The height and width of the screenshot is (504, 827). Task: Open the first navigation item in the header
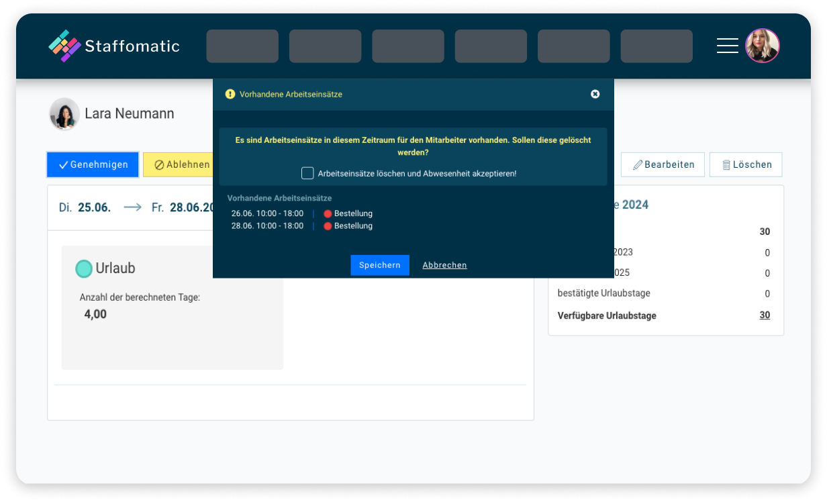click(242, 46)
